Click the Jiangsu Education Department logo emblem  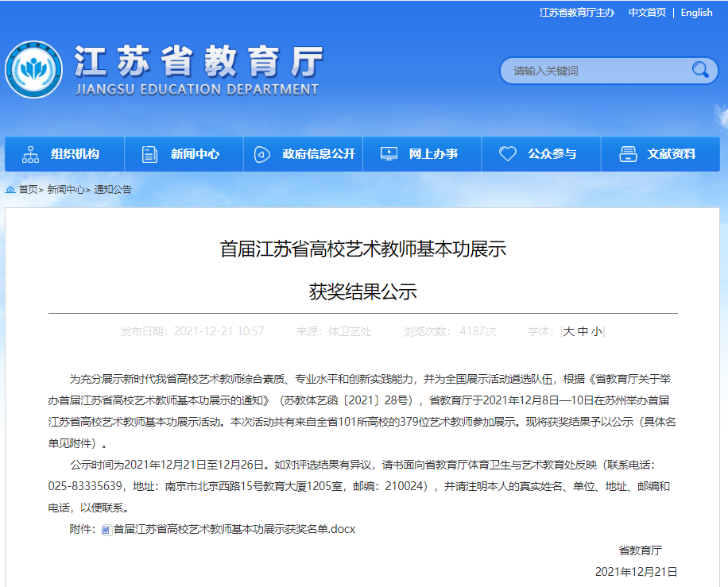tap(33, 70)
